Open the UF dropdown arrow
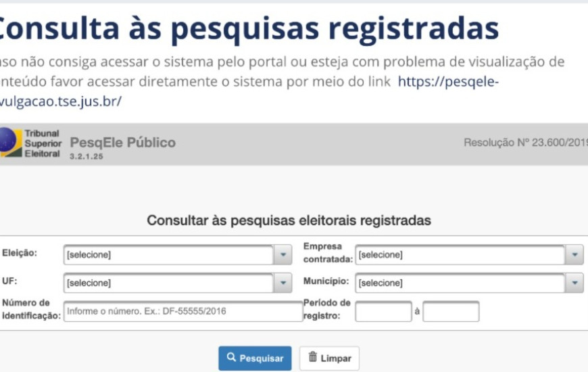This screenshot has height=372, width=588. click(x=283, y=283)
